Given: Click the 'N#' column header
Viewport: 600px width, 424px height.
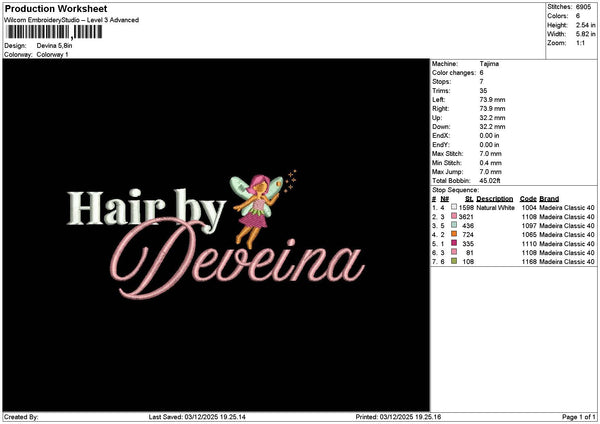Looking at the screenshot, I should [x=444, y=199].
